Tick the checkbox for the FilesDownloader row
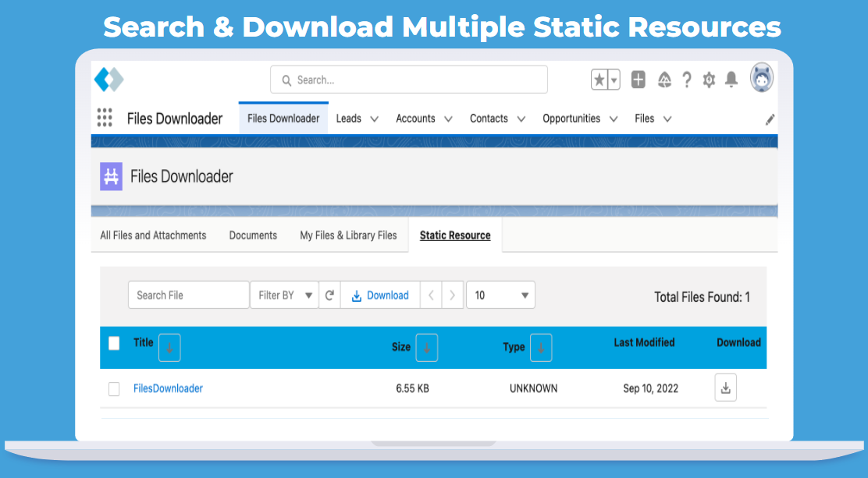Screen dimensions: 868x478 114,389
